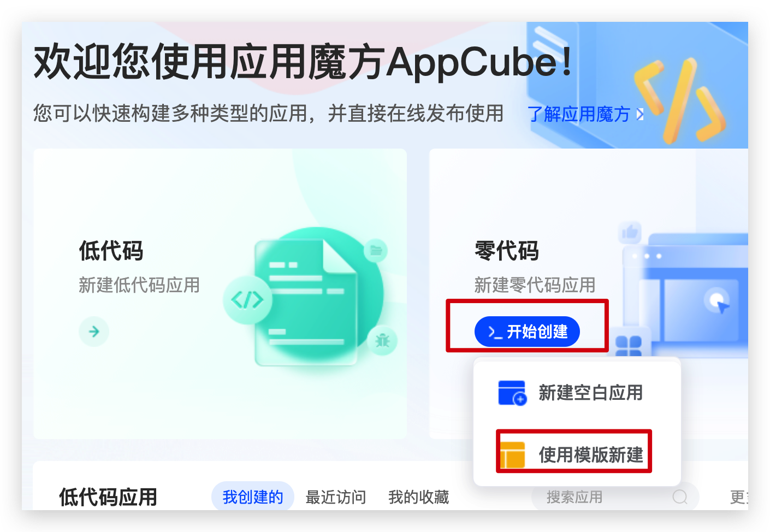Click the 低代码 card title

111,251
